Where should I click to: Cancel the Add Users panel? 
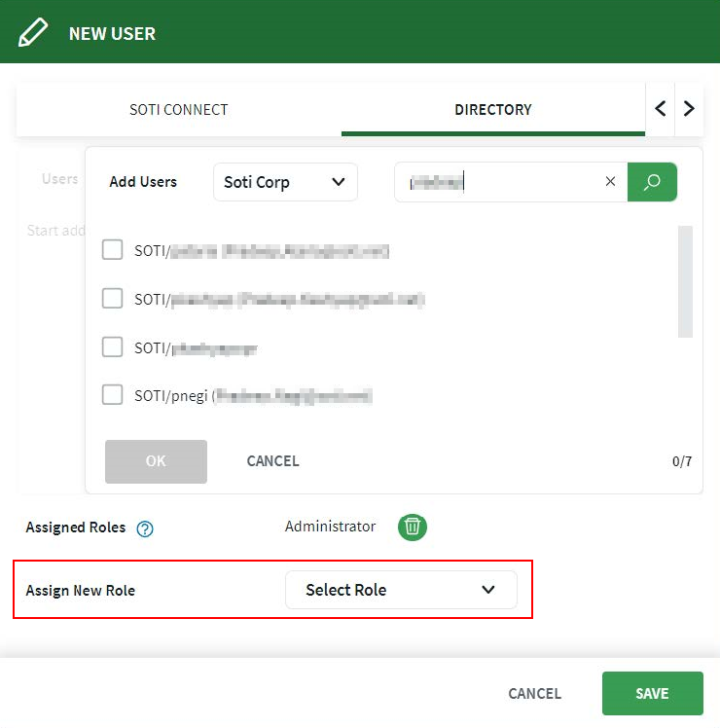(273, 461)
